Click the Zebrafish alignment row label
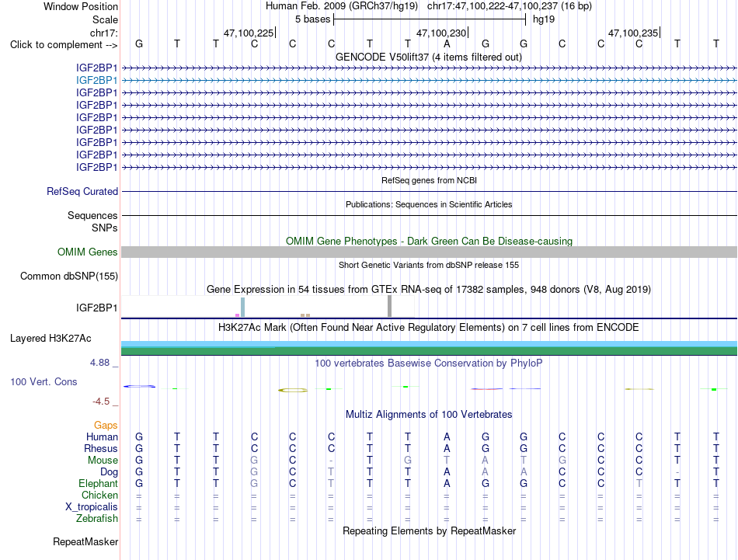The height and width of the screenshot is (560, 738). pyautogui.click(x=97, y=519)
